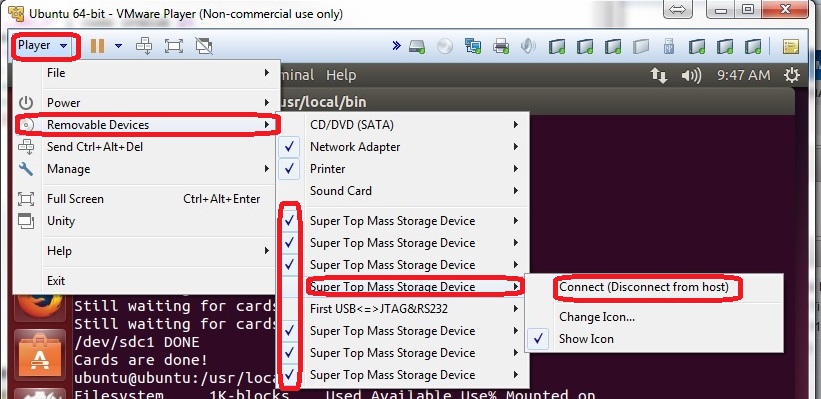Launch Firefox from the Ubuntu launcher
This screenshot has height=399, width=821.
40,307
